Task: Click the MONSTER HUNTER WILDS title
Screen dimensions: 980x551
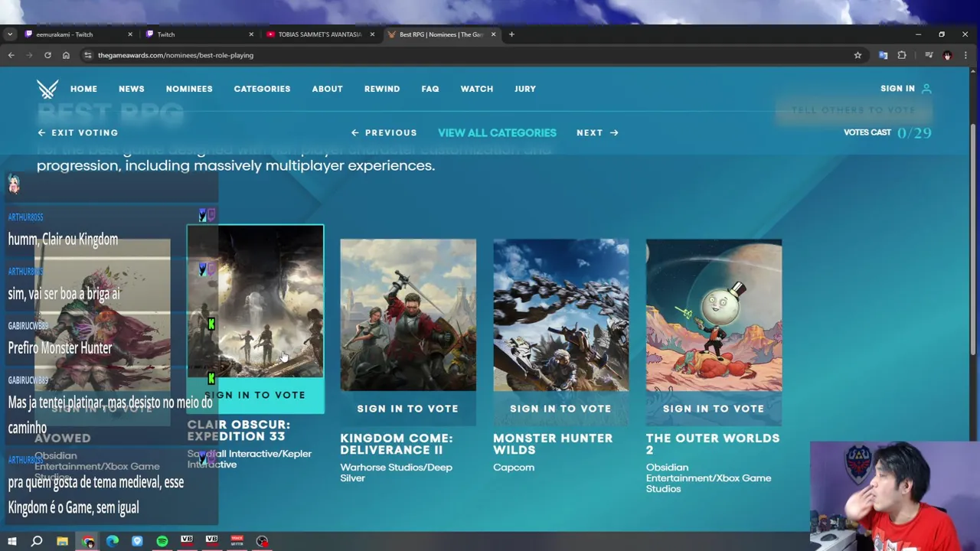Action: [553, 444]
